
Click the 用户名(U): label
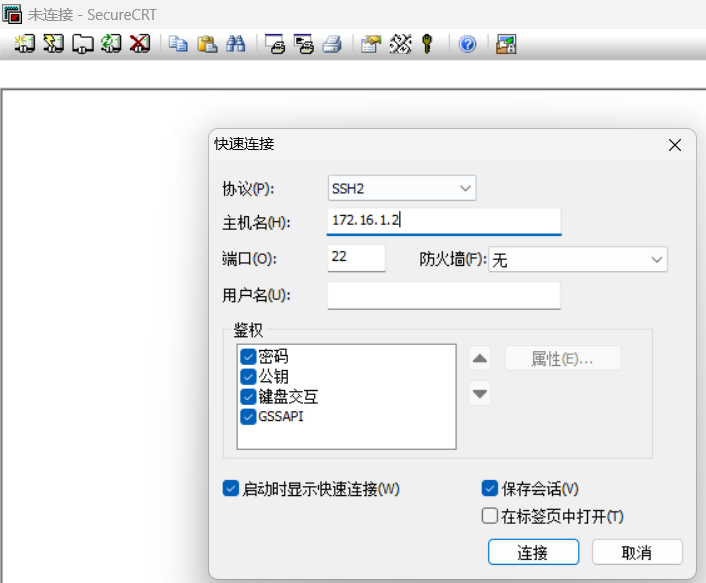pyautogui.click(x=257, y=295)
